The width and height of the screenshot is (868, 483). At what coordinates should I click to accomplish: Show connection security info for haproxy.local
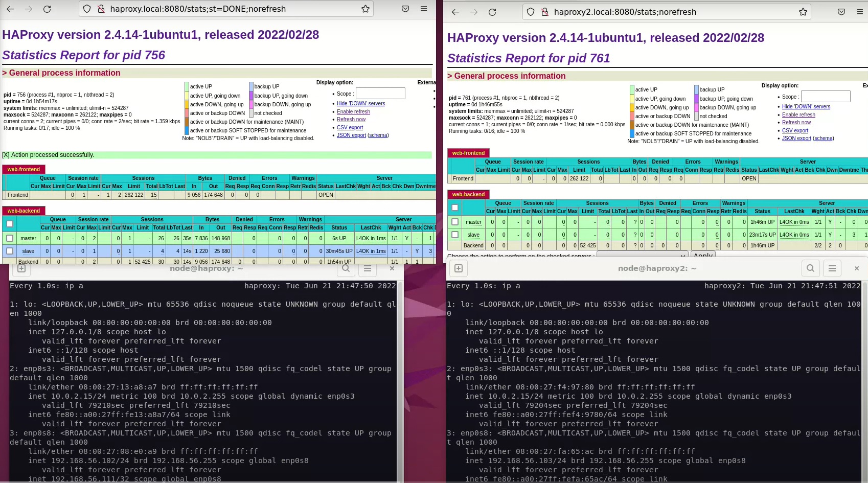pos(101,9)
